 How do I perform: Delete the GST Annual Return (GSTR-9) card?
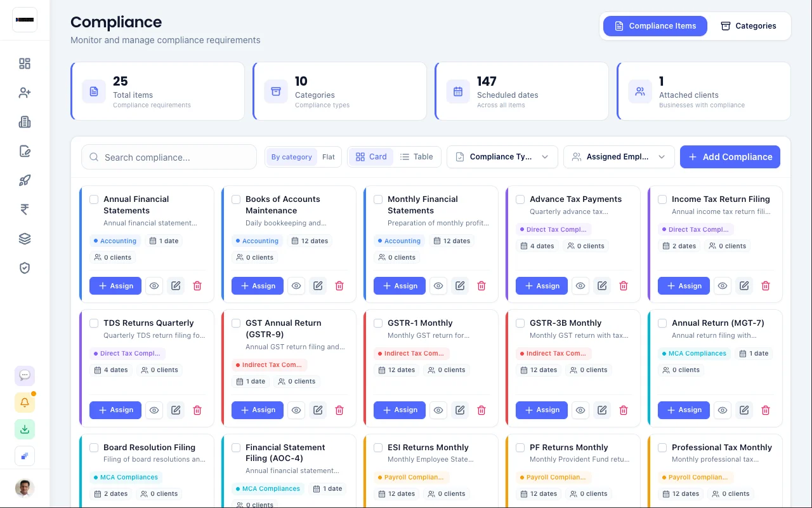(x=339, y=410)
